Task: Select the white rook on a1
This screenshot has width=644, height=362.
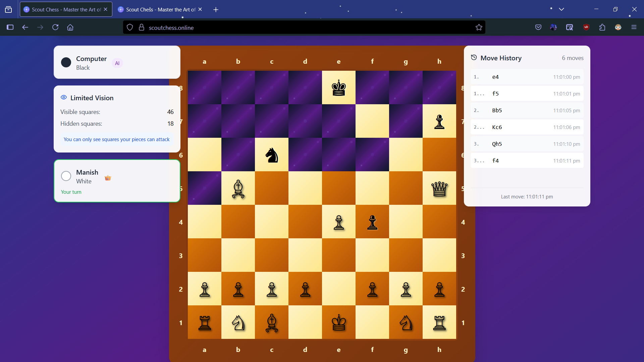Action: pyautogui.click(x=205, y=322)
